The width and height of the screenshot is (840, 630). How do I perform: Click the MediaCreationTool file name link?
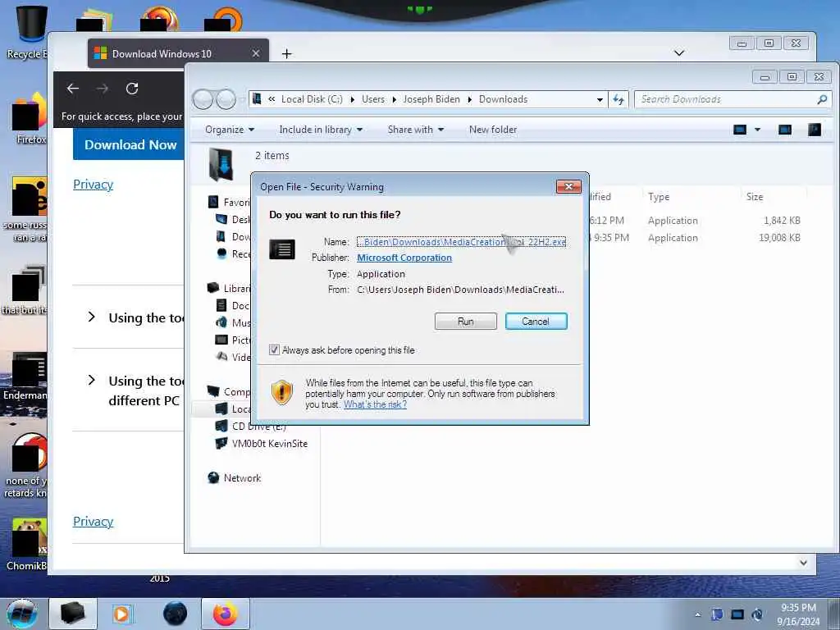[x=462, y=242]
